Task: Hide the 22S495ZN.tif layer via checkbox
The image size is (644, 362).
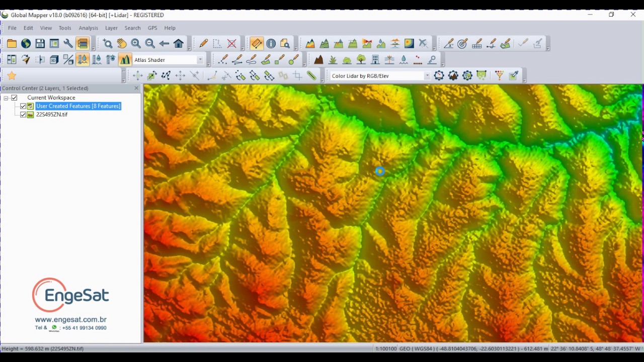Action: click(23, 115)
